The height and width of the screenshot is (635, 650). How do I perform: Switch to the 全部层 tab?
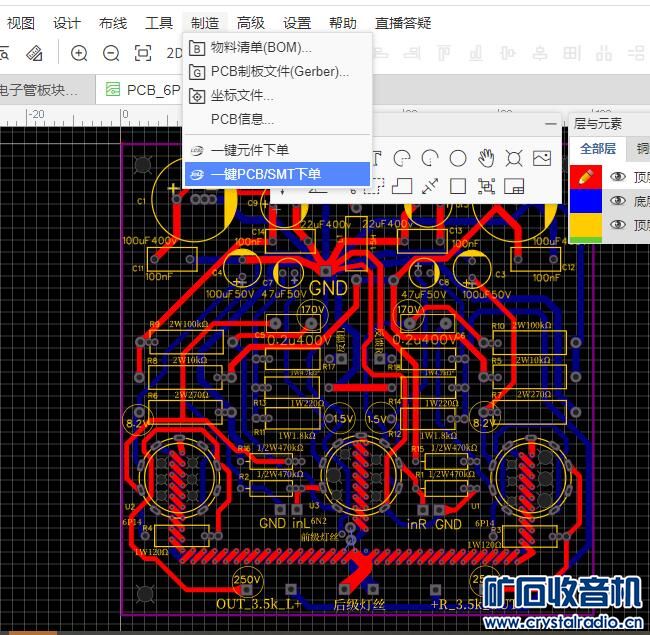pyautogui.click(x=598, y=149)
